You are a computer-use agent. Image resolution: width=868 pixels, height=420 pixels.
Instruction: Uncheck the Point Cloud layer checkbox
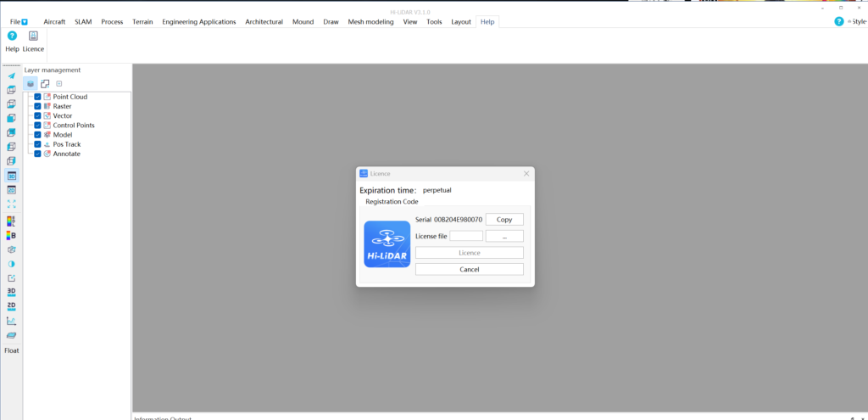click(x=37, y=97)
